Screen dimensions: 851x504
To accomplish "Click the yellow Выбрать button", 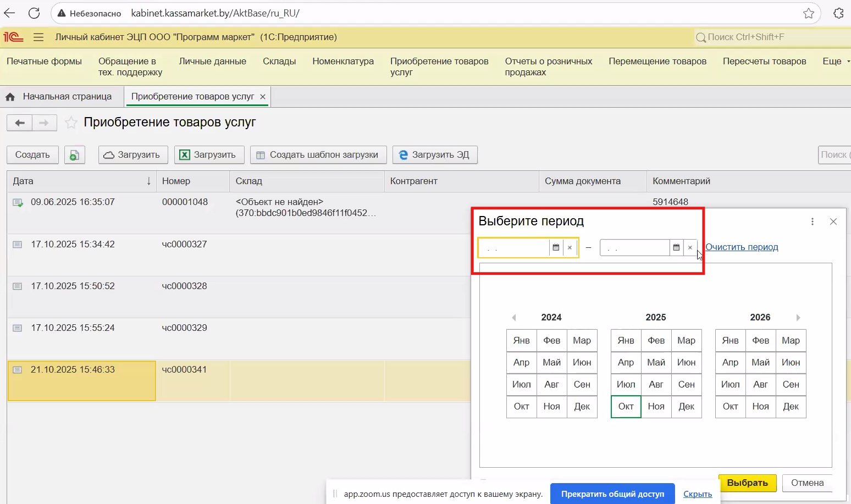I will click(x=747, y=483).
